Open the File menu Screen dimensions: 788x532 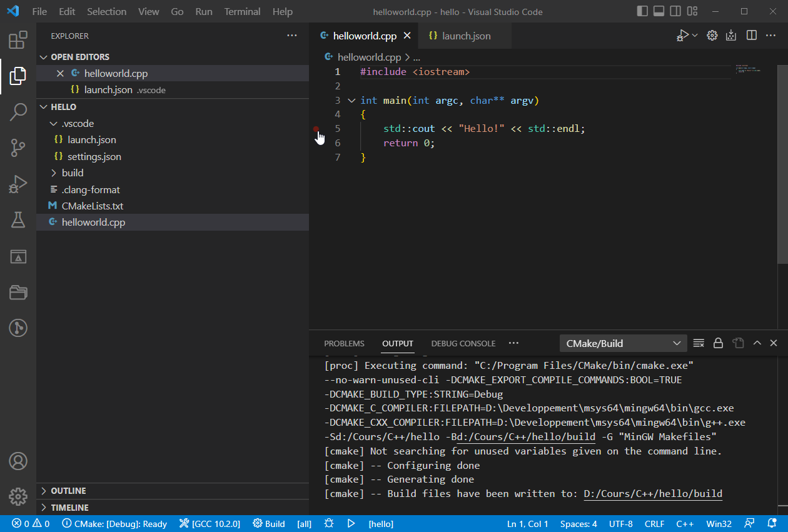pyautogui.click(x=39, y=11)
